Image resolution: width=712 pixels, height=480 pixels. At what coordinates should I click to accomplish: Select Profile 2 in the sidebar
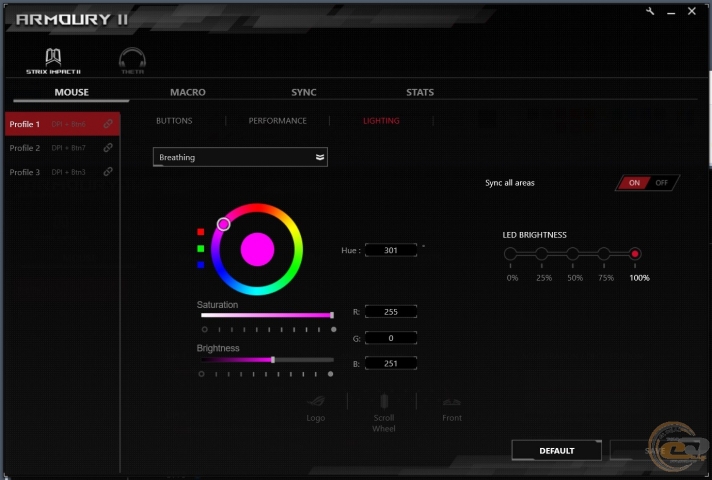63,148
